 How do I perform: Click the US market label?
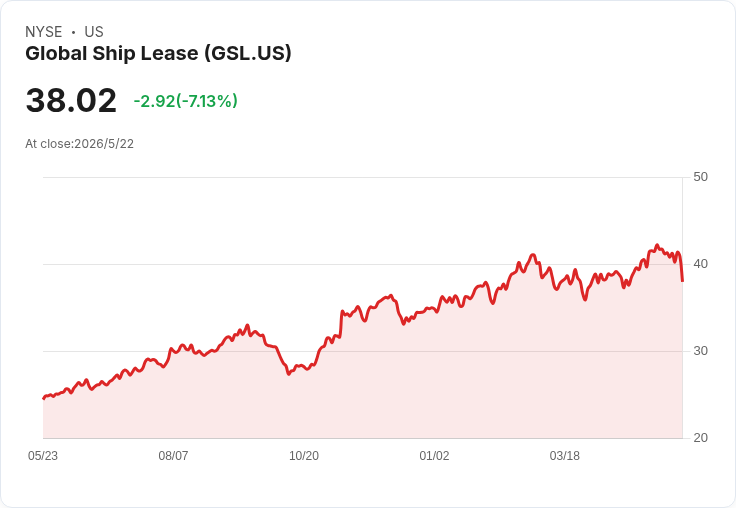click(x=94, y=32)
